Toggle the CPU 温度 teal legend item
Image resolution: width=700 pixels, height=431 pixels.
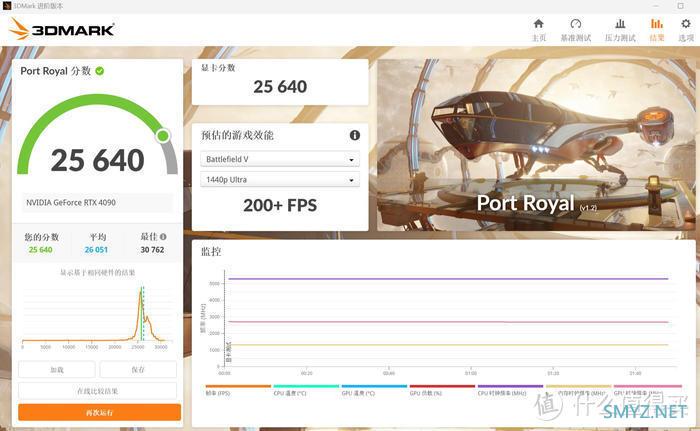[x=306, y=390]
